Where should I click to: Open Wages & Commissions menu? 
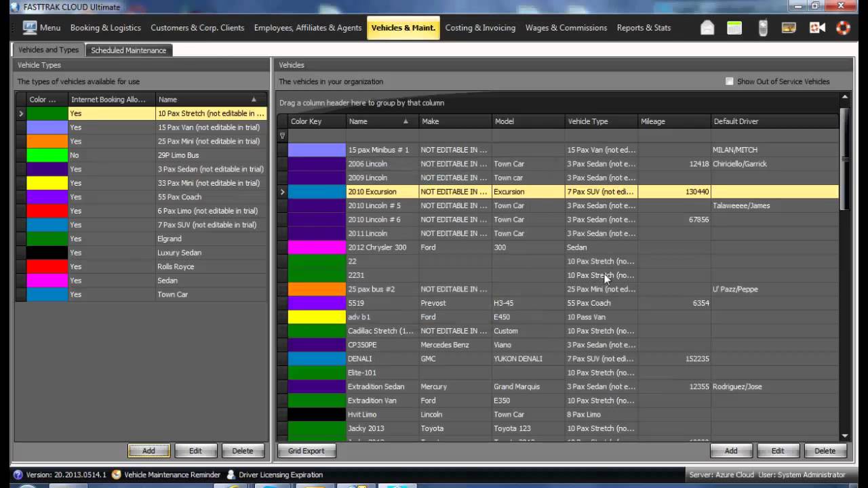click(x=566, y=28)
